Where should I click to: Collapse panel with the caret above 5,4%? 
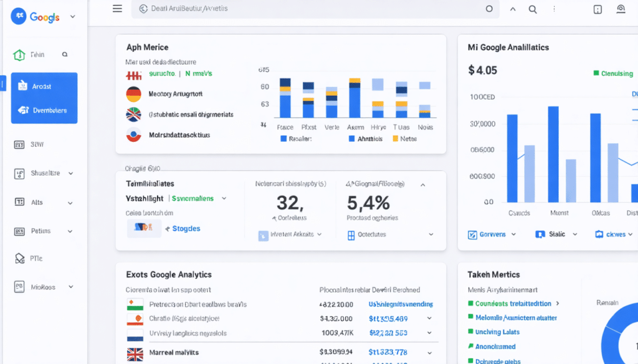423,185
